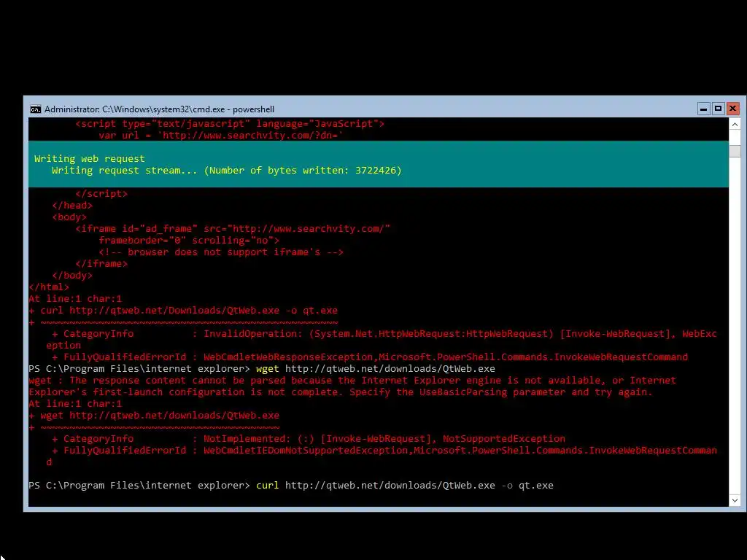This screenshot has width=747, height=560.
Task: Click the '</iframe>' closing tag line
Action: (101, 264)
